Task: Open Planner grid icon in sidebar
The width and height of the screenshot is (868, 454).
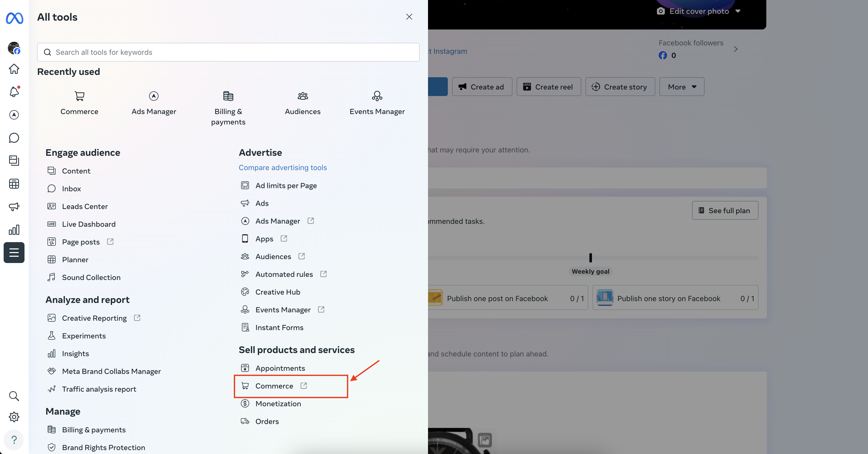Action: coord(14,184)
